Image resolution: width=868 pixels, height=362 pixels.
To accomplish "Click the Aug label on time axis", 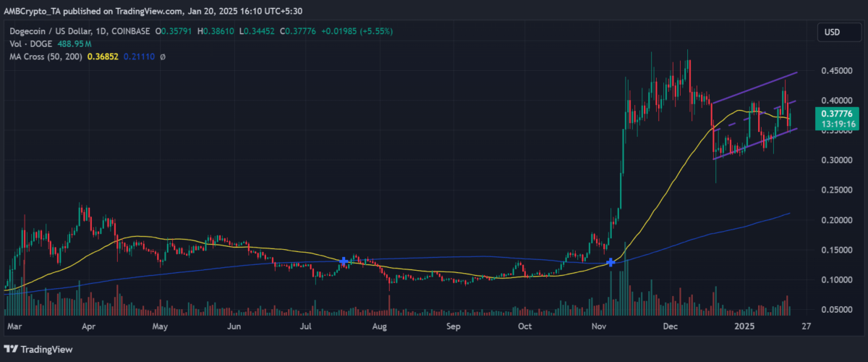I will coord(379,327).
